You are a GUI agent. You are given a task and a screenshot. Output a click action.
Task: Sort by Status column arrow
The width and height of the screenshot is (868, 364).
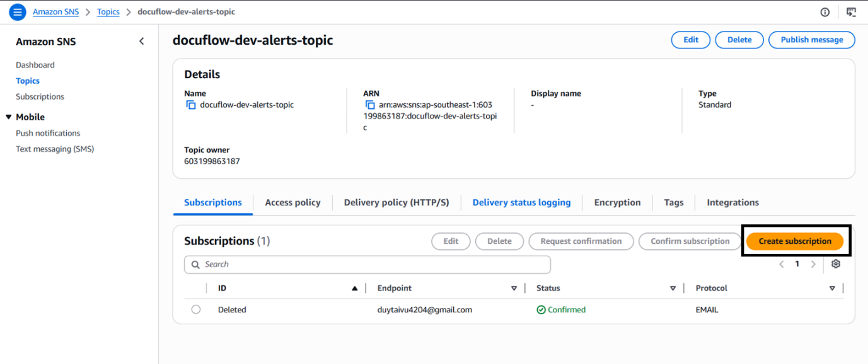tap(673, 288)
